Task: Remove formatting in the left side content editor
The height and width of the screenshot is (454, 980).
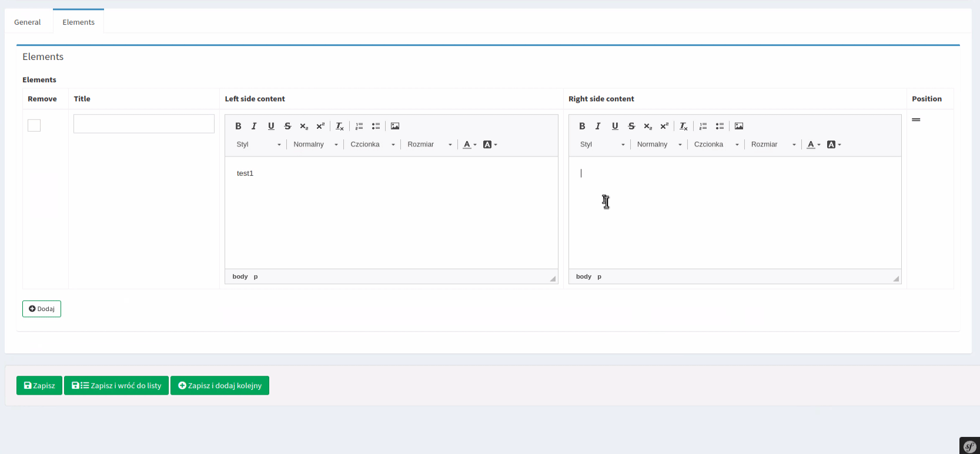Action: pyautogui.click(x=340, y=126)
